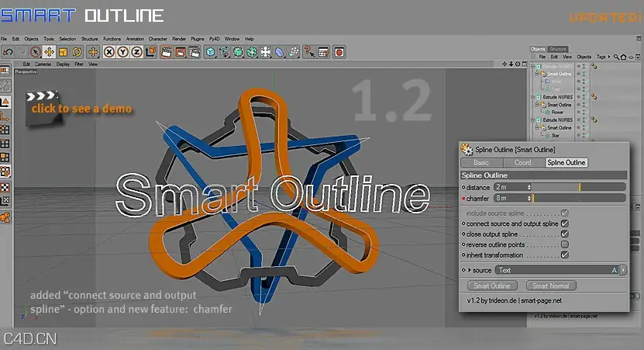Open Tags menu in Objects manager

601,57
